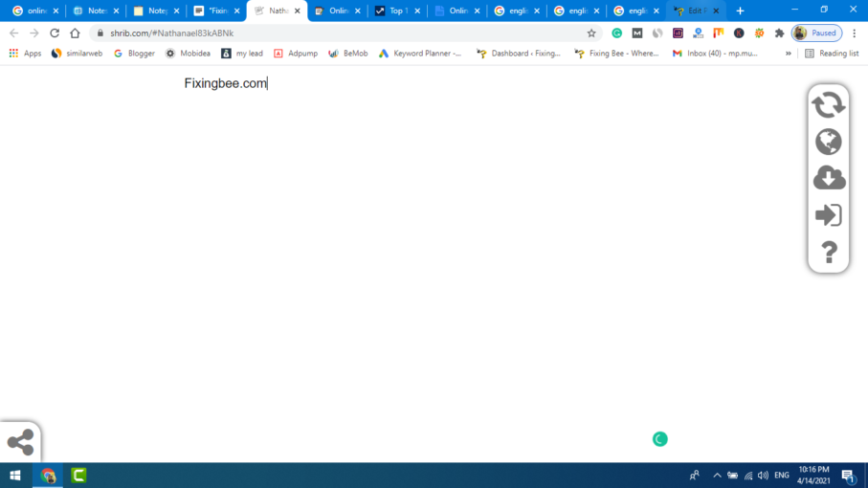Image resolution: width=868 pixels, height=488 pixels.
Task: Click the address bar URL shrib.com
Action: click(x=171, y=33)
